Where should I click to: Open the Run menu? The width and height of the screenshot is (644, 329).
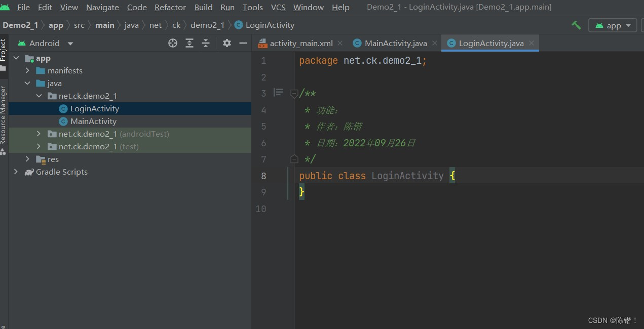(x=228, y=7)
